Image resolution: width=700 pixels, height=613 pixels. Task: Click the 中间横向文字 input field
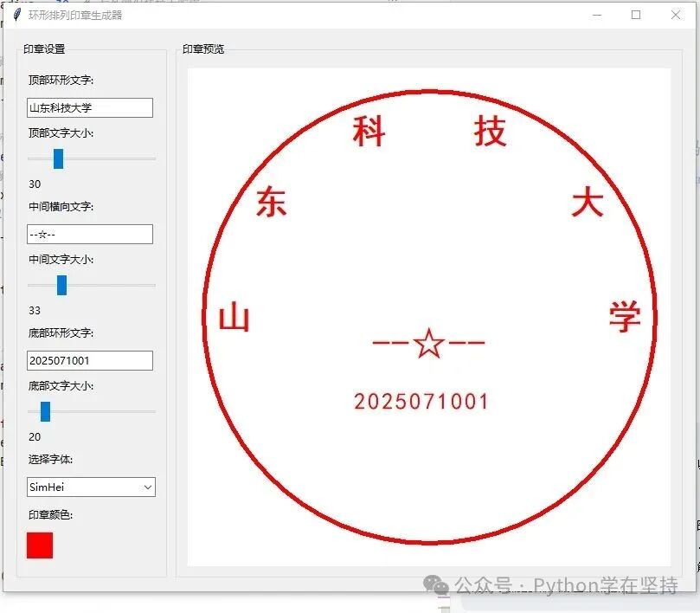click(90, 234)
